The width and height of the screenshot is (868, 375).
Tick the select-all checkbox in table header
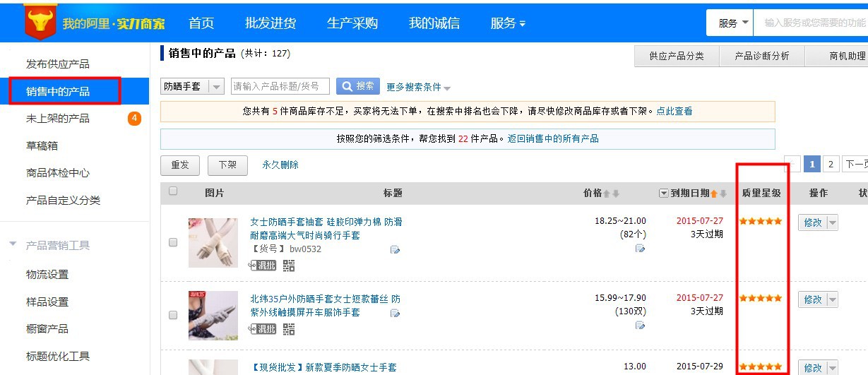[x=173, y=191]
